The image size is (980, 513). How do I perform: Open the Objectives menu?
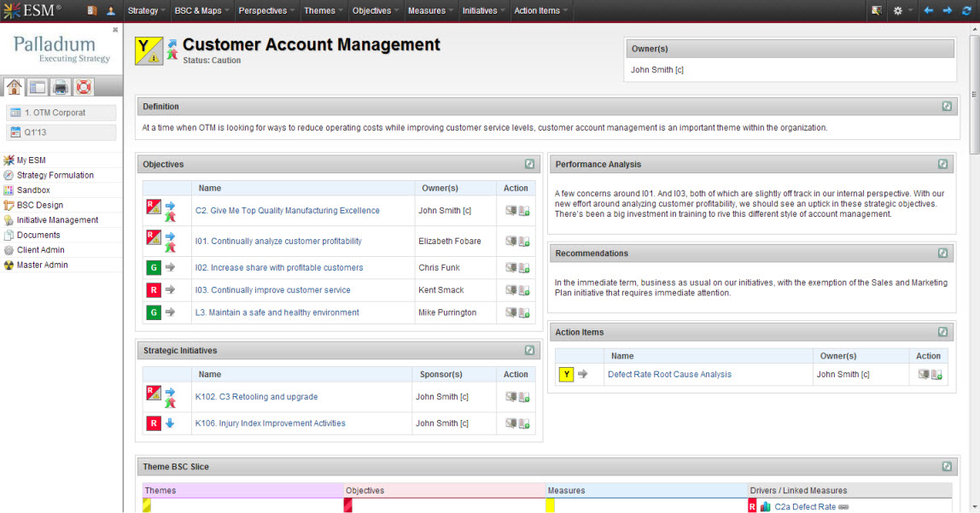pos(375,10)
